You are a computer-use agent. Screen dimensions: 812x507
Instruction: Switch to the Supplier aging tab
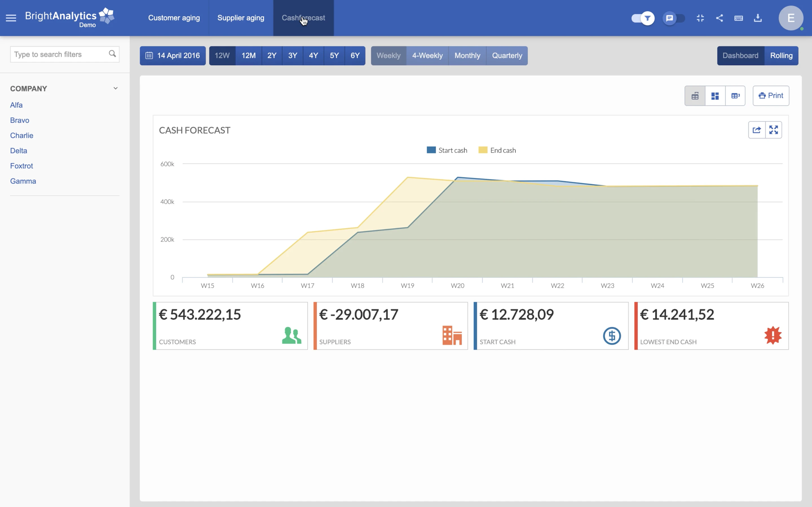point(240,18)
